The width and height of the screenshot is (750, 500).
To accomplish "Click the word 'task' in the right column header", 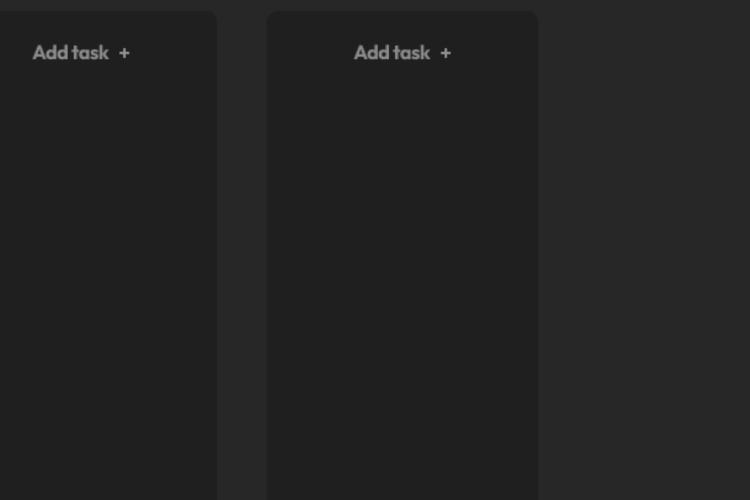I will pos(412,53).
